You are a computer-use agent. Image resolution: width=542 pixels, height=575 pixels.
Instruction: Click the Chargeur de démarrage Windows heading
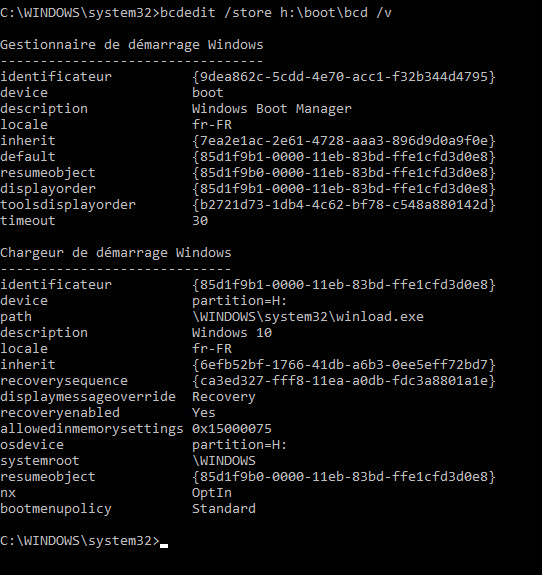point(116,253)
